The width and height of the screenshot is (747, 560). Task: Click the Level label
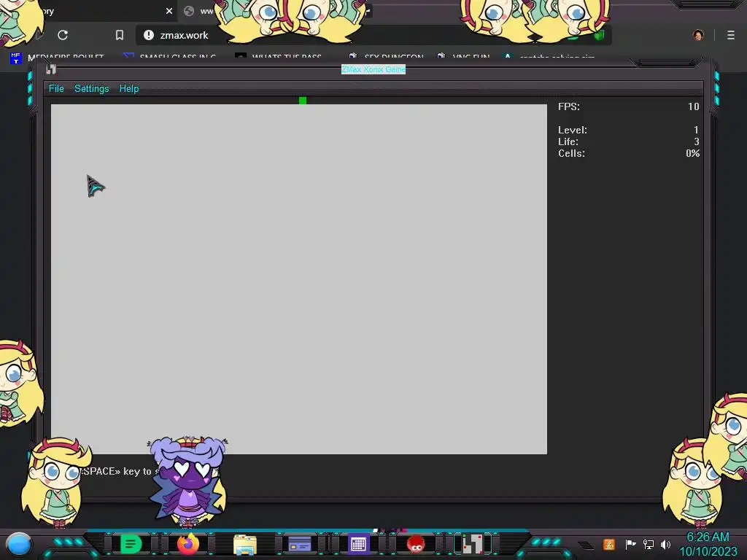click(x=573, y=130)
